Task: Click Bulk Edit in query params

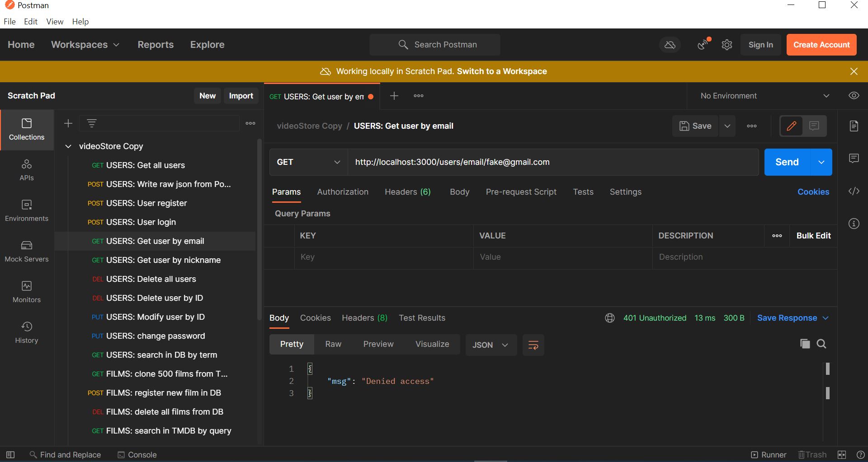Action: (813, 236)
